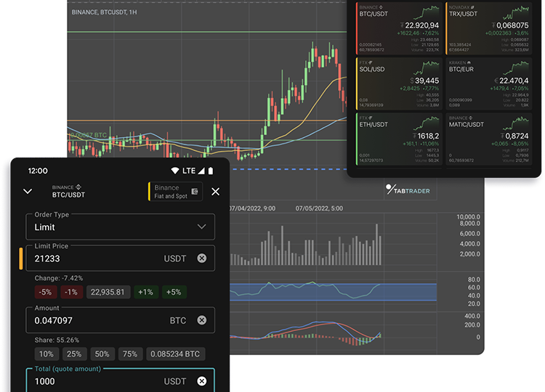The width and height of the screenshot is (545, 392).
Task: Open the TRX/USDT watchlist card
Action: (489, 28)
